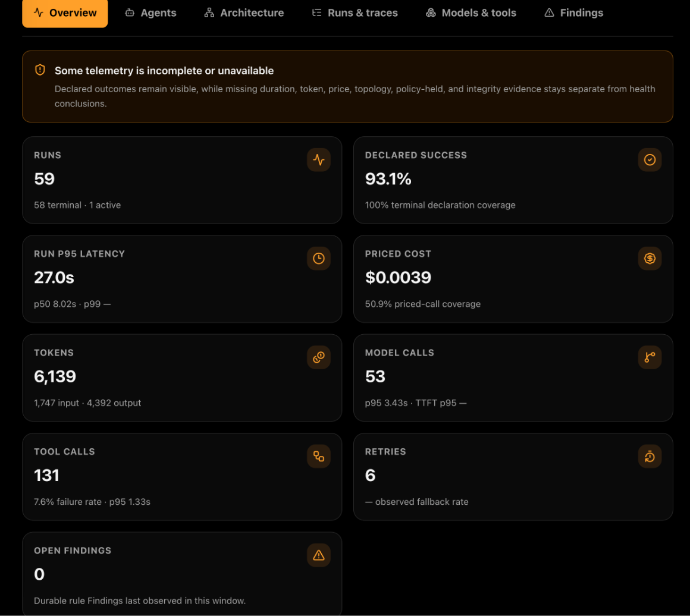Click 'Some telemetry is incomplete or unavailable' heading

pyautogui.click(x=164, y=70)
